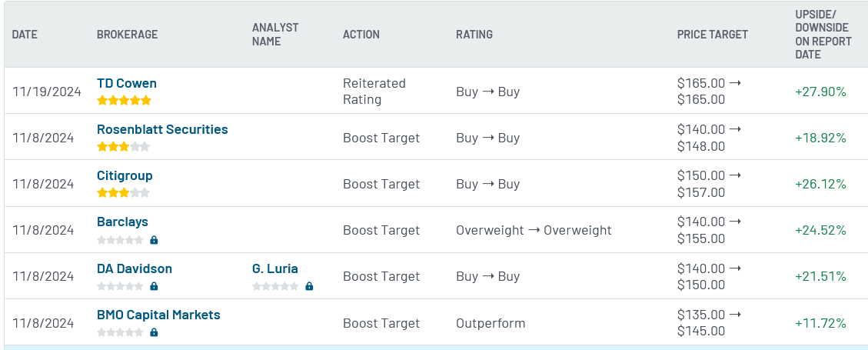Screen dimensions: 868x350
Task: Click the +27.90% upside value
Action: tap(820, 92)
